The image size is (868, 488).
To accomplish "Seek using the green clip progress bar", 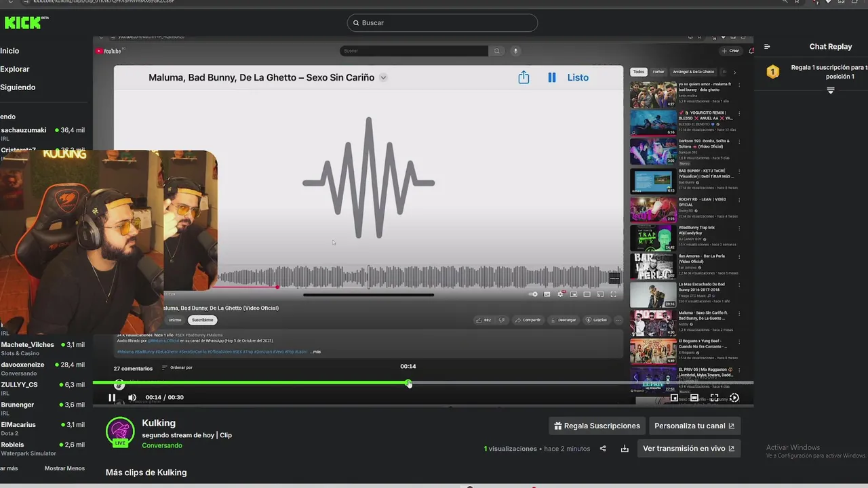I will tap(423, 383).
